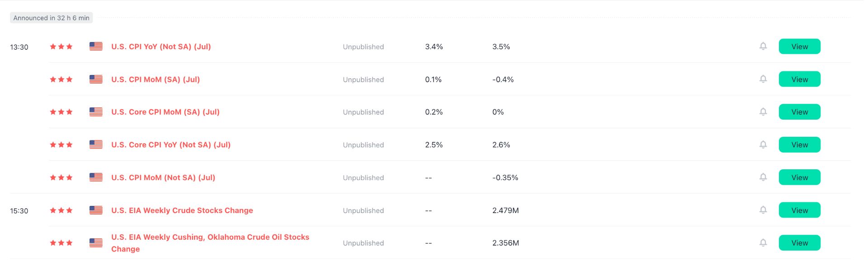
Task: Click View button for CPI MoM (Not SA)
Action: click(799, 177)
